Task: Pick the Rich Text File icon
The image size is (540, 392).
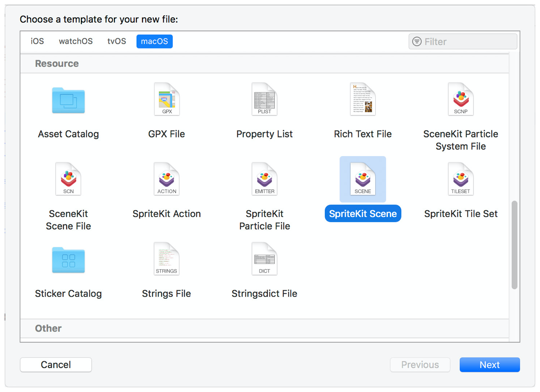Action: coord(363,99)
